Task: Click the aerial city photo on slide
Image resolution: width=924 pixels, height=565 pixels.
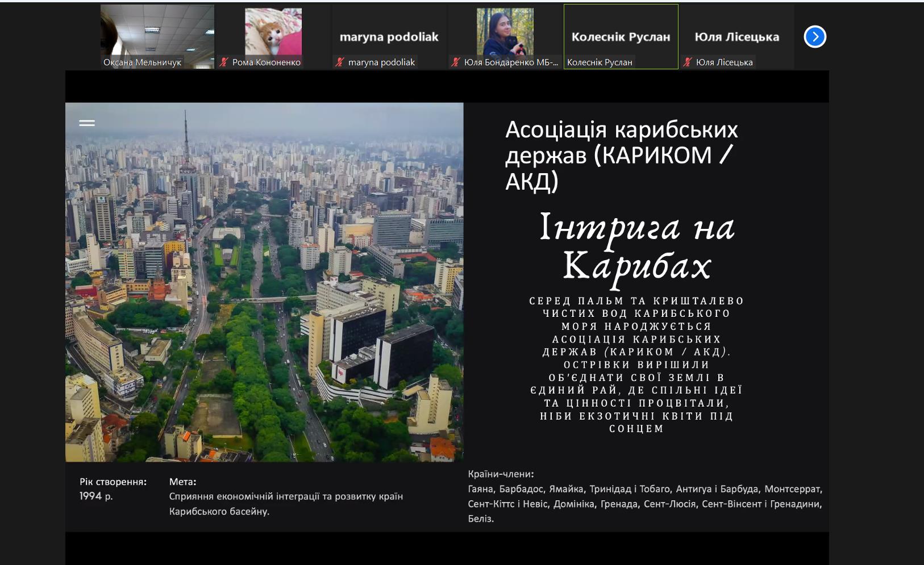Action: coord(264,284)
